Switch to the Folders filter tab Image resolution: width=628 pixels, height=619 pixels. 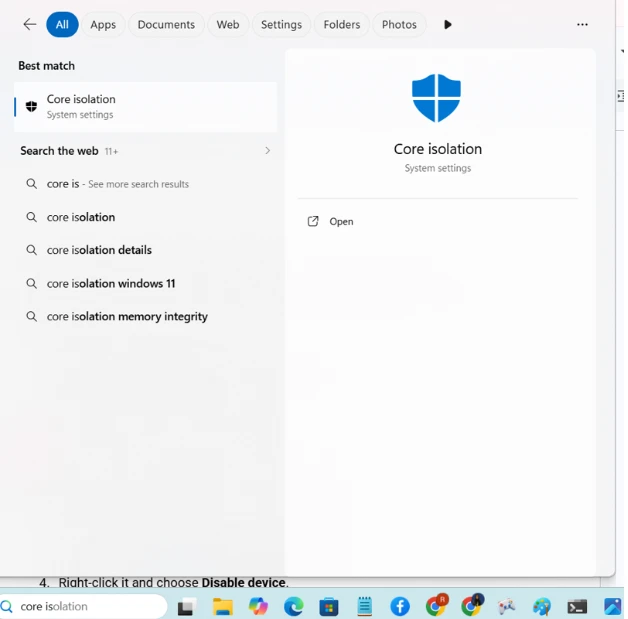pos(342,24)
